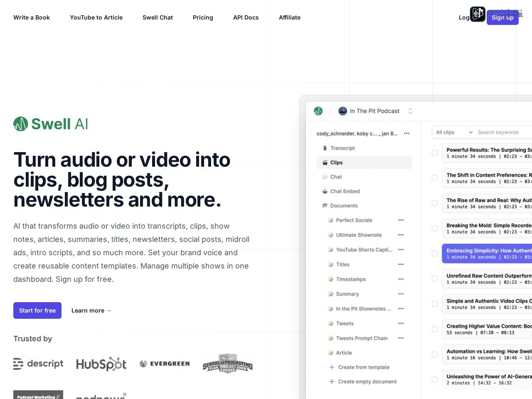Open three-dot menu next to Perfect Socials

(x=401, y=220)
